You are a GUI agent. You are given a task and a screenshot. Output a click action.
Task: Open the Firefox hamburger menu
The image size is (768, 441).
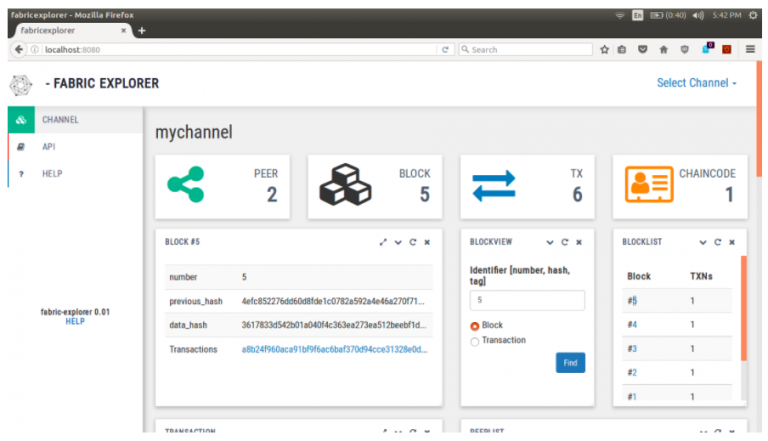pyautogui.click(x=750, y=50)
